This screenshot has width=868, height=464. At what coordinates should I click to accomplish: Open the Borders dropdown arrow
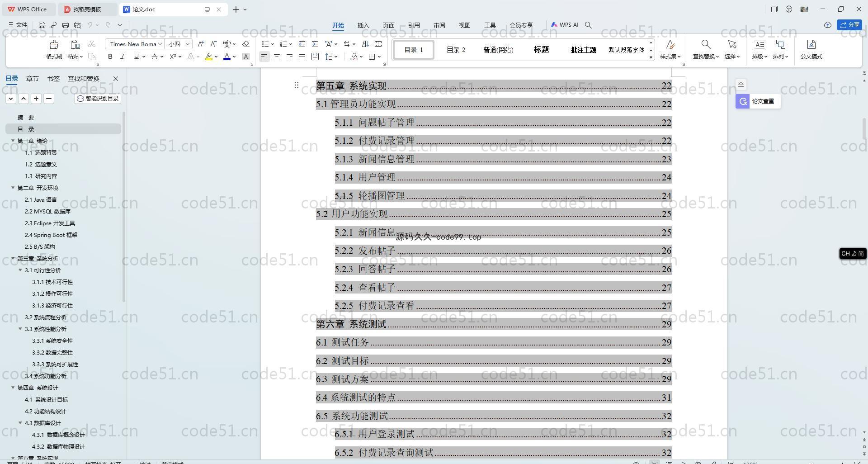[379, 57]
